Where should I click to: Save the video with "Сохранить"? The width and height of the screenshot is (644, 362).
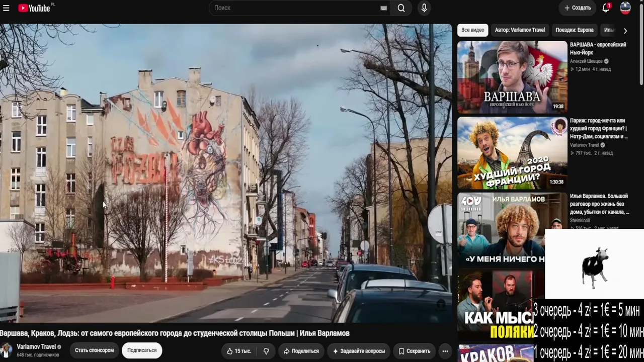pos(414,351)
